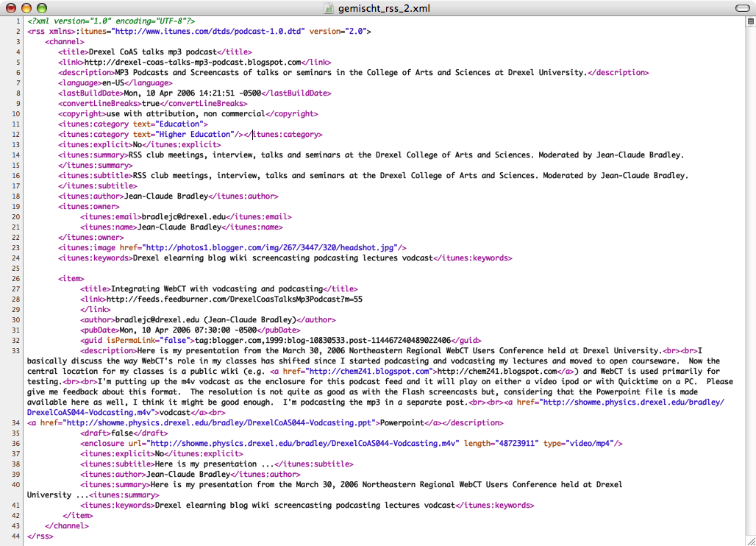The width and height of the screenshot is (756, 546).
Task: Click the enclosure url ending in Vodcasting.m4v
Action: pos(304,444)
